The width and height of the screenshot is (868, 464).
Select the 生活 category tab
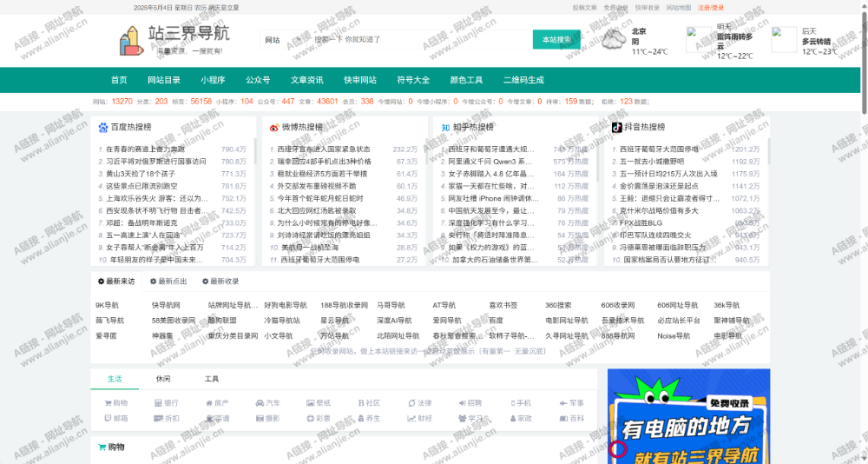pyautogui.click(x=115, y=379)
